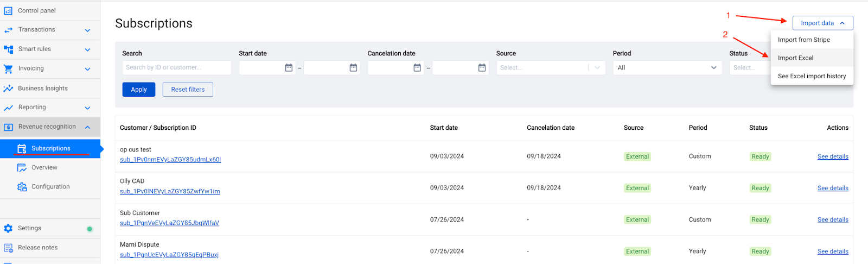Viewport: 868px width, 264px height.
Task: Open the Status filter dropdown
Action: pyautogui.click(x=750, y=68)
